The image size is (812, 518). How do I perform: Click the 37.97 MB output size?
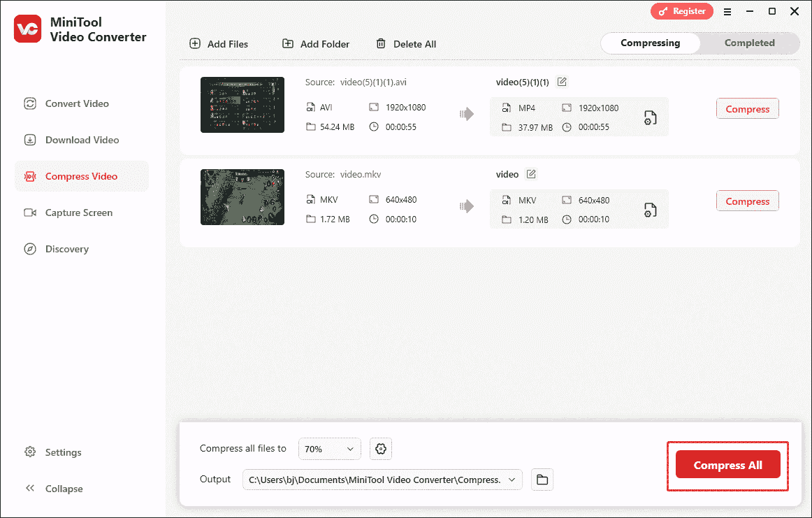[535, 127]
